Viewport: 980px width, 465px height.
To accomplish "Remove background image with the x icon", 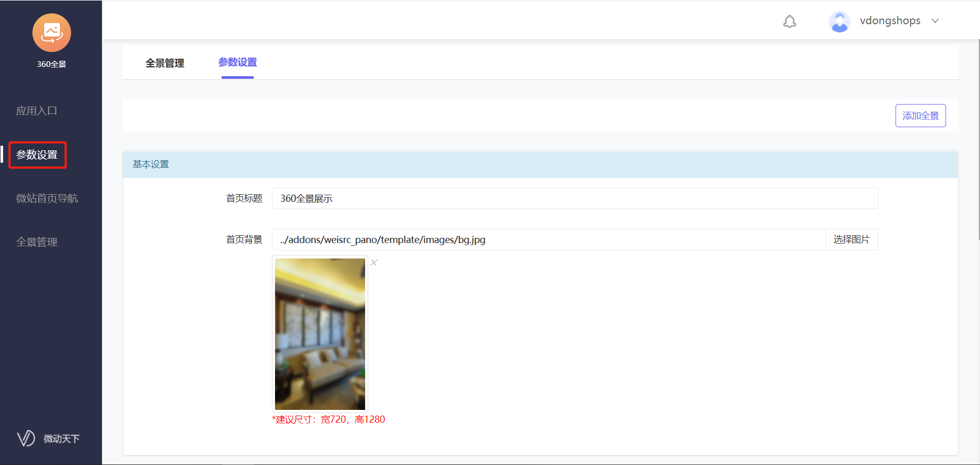I will point(374,263).
